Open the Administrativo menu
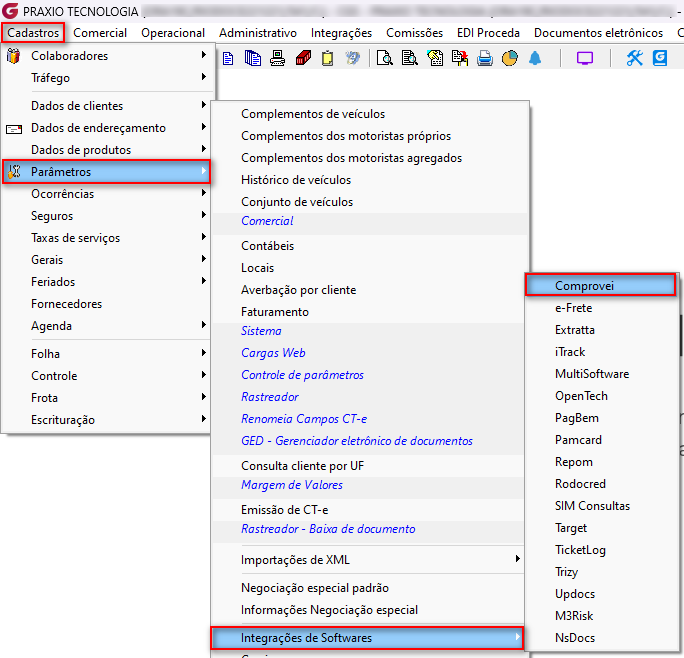This screenshot has height=658, width=684. pos(258,33)
